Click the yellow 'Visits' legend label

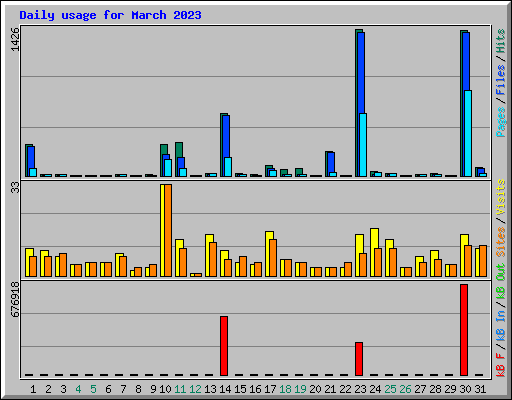coord(501,197)
